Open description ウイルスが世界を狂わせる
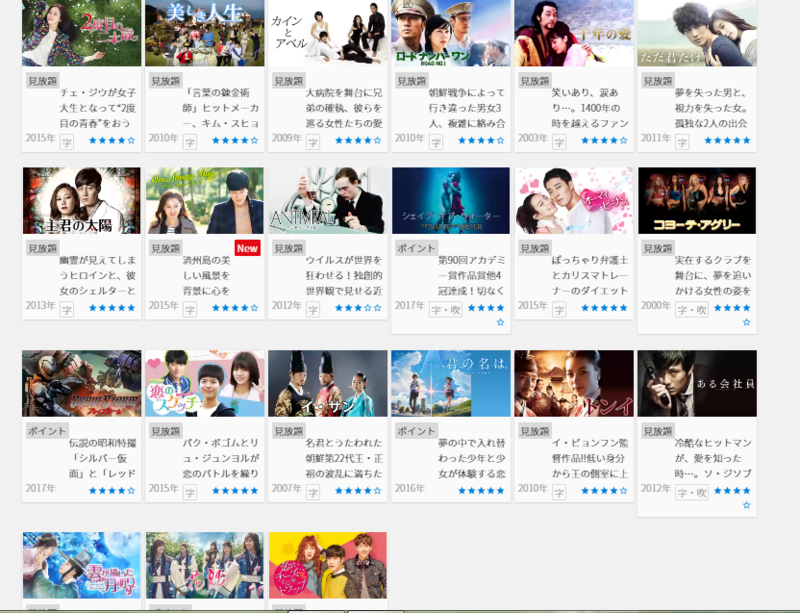This screenshot has height=613, width=800. click(344, 276)
